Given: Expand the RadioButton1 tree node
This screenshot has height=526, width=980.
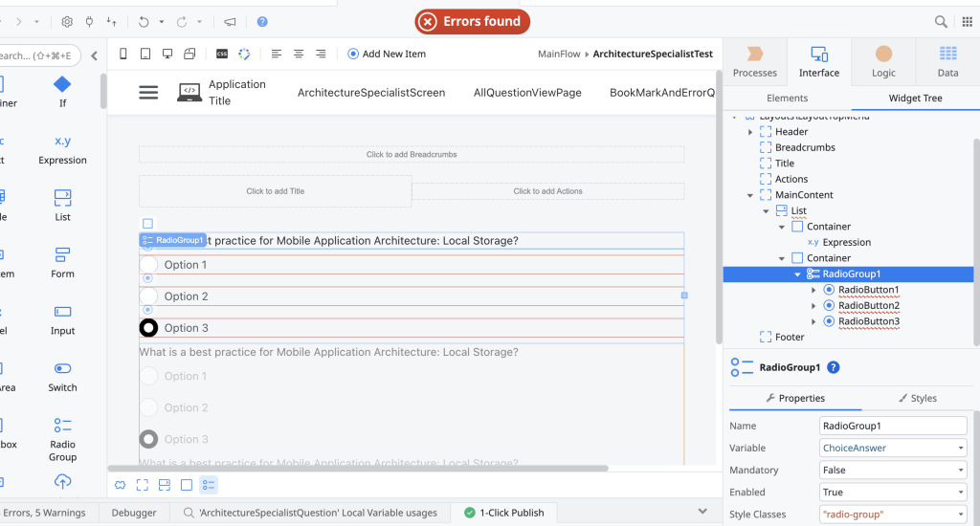Looking at the screenshot, I should 813,290.
